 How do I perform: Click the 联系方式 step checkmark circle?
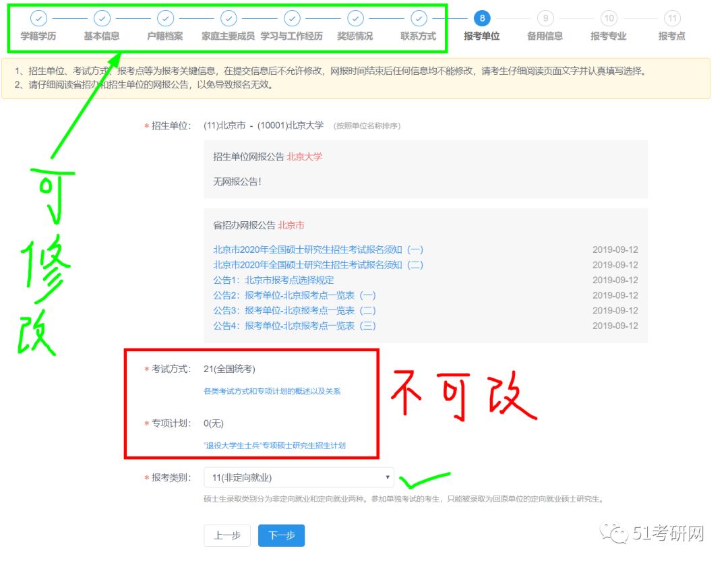click(x=419, y=19)
